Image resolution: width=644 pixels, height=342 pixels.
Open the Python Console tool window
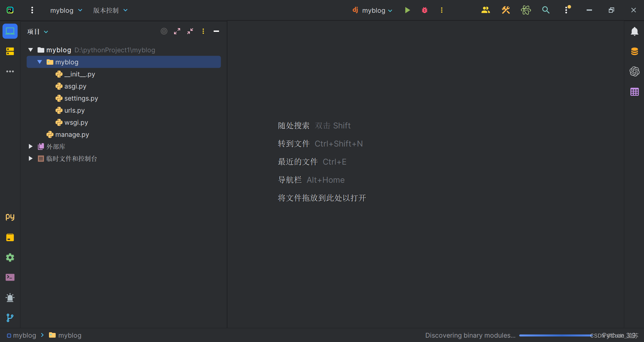10,217
